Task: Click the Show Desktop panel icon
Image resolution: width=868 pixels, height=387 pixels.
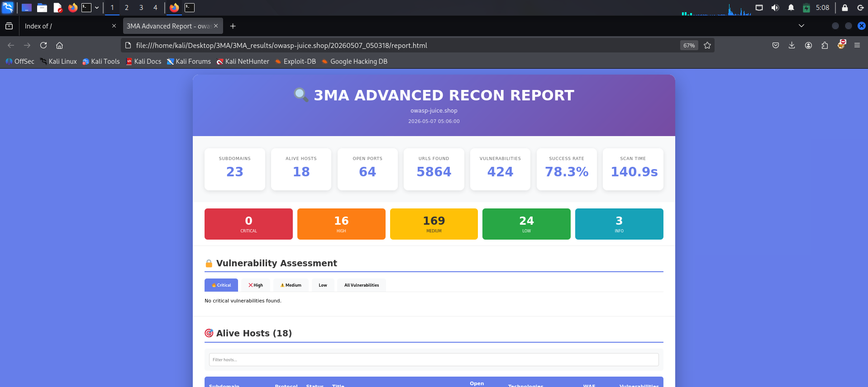Action: pyautogui.click(x=27, y=8)
